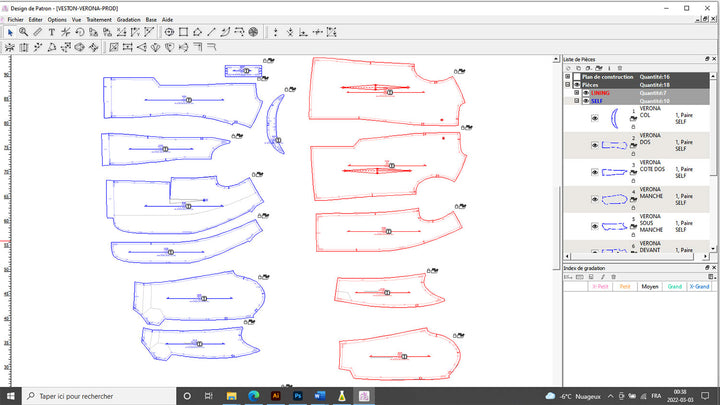This screenshot has width=720, height=405.
Task: Toggle eye icon for VERONA COTE DOS
Action: (595, 173)
